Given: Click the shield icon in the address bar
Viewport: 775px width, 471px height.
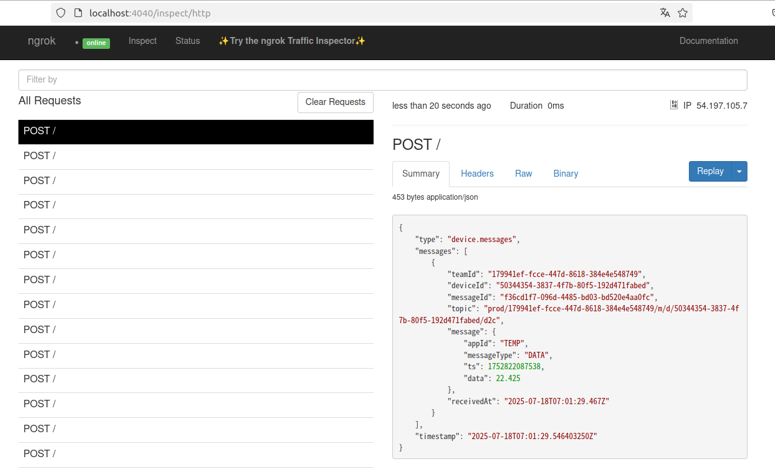Looking at the screenshot, I should click(60, 13).
